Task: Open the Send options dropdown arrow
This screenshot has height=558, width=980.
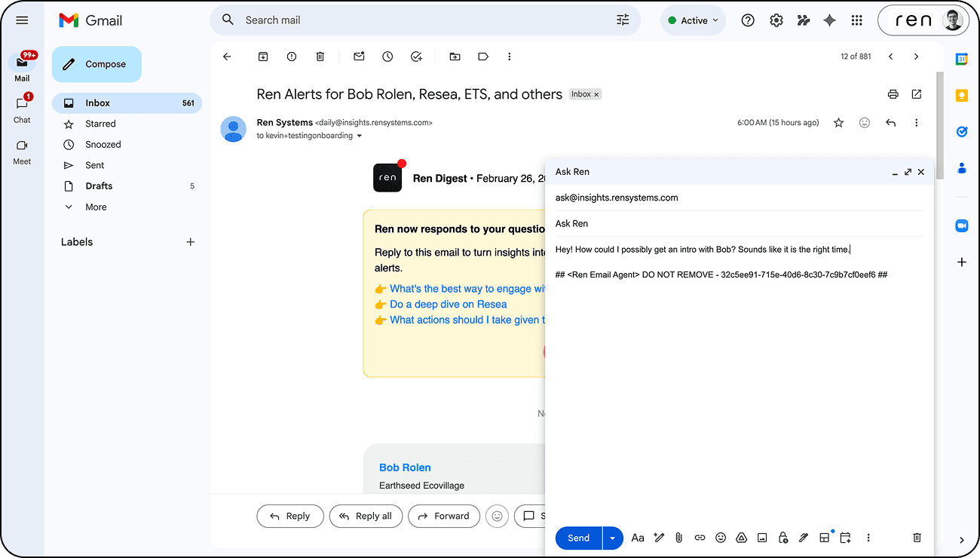Action: coord(612,537)
